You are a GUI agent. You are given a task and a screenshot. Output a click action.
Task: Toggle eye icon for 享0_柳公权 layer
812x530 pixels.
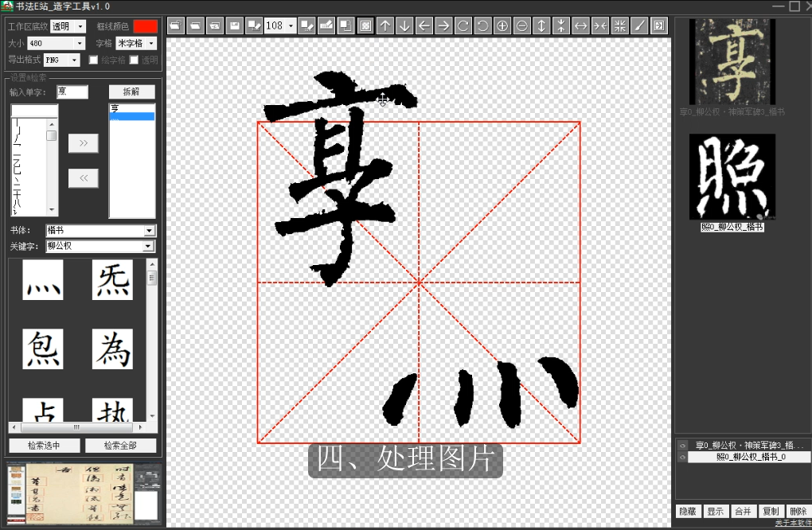(x=682, y=445)
